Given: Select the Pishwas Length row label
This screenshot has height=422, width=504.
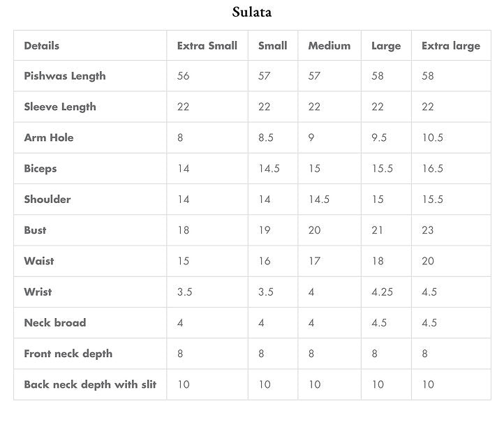Looking at the screenshot, I should tap(65, 76).
